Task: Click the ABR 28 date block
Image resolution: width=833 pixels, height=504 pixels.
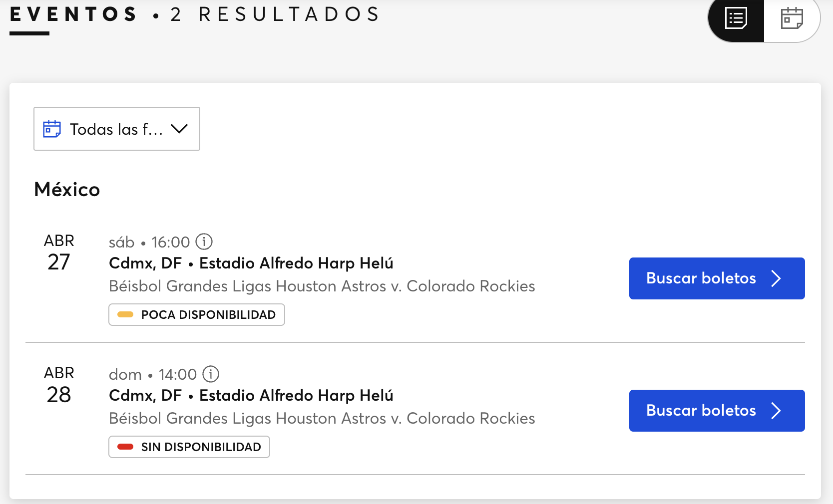Action: [x=59, y=385]
